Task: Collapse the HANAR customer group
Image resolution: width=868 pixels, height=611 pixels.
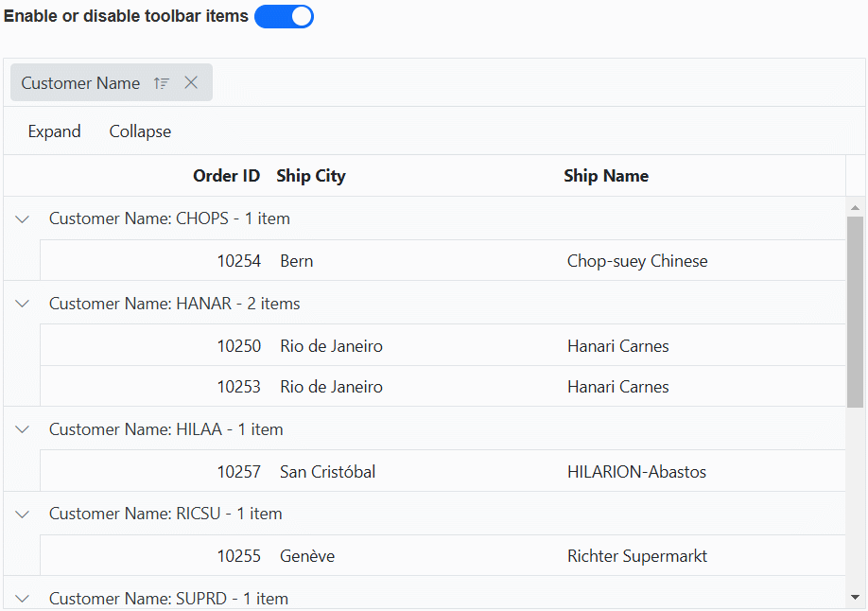Action: point(23,304)
